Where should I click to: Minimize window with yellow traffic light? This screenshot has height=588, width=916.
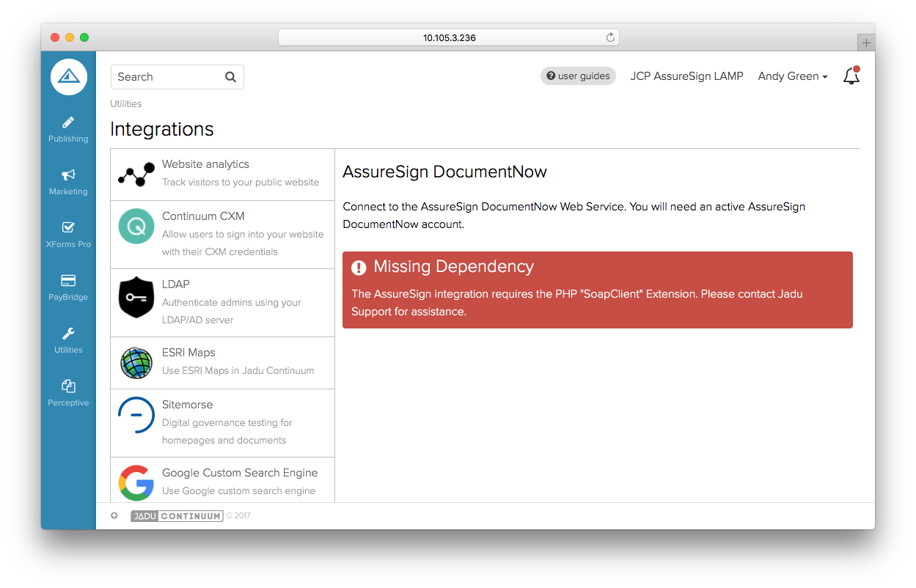[70, 37]
